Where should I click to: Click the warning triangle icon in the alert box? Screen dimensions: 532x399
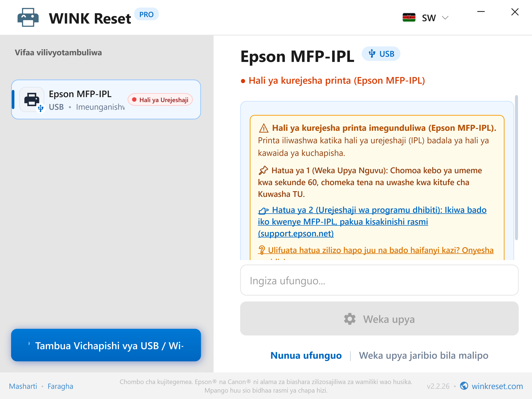[264, 128]
